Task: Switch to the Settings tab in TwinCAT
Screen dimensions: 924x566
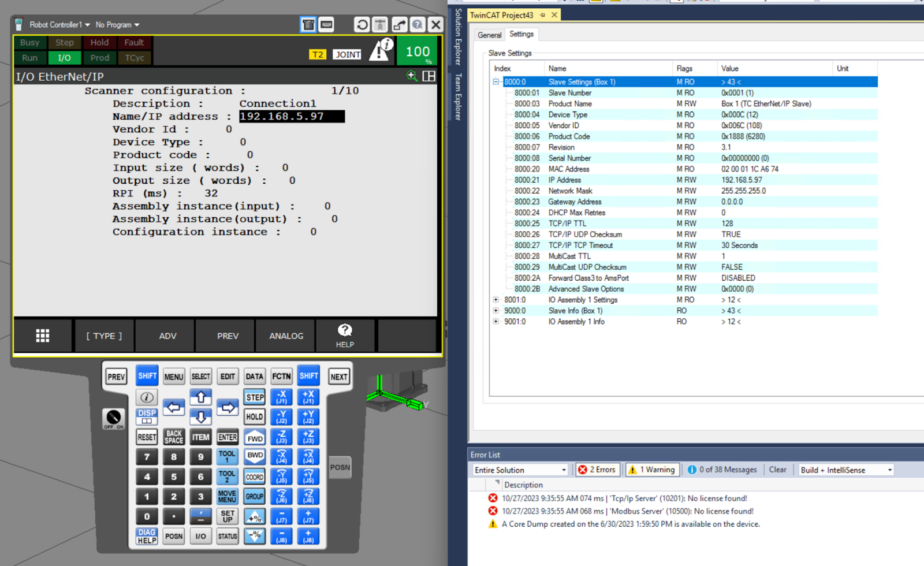Action: (x=521, y=35)
